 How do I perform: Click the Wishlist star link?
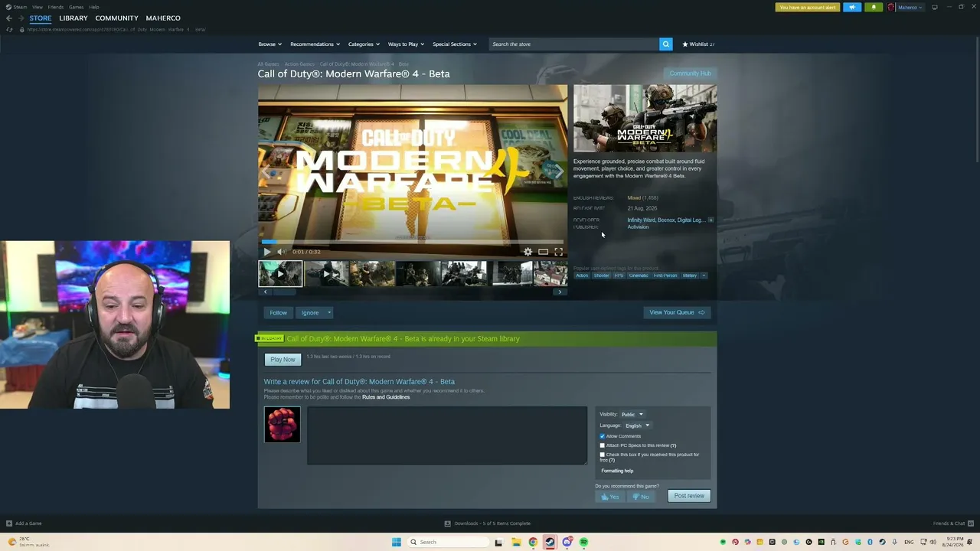click(x=698, y=44)
